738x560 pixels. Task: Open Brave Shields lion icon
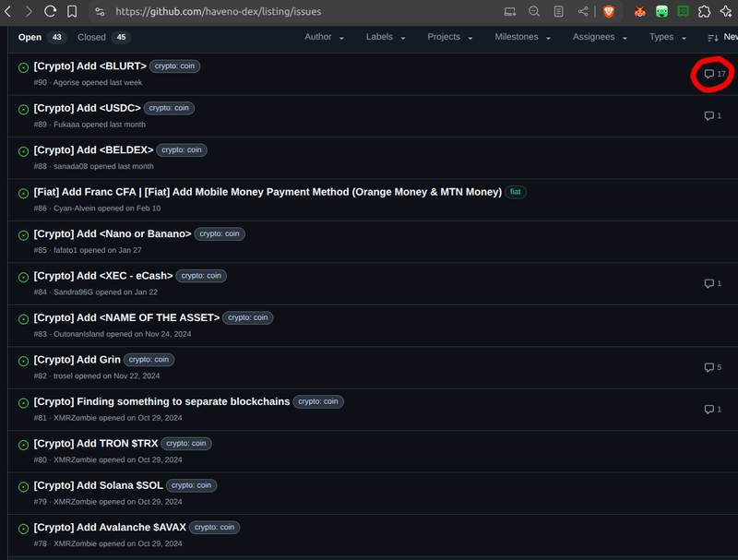(x=609, y=11)
